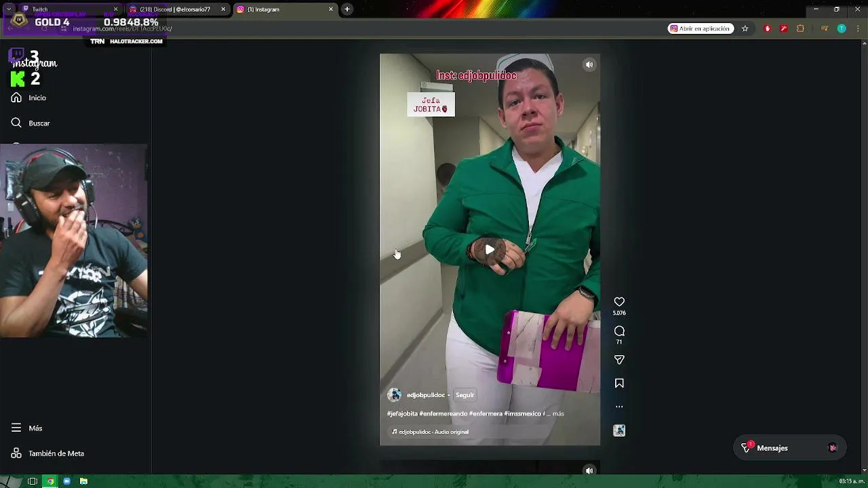The width and height of the screenshot is (868, 488).
Task: Toggle the reel's sound speaker icon
Action: point(589,64)
